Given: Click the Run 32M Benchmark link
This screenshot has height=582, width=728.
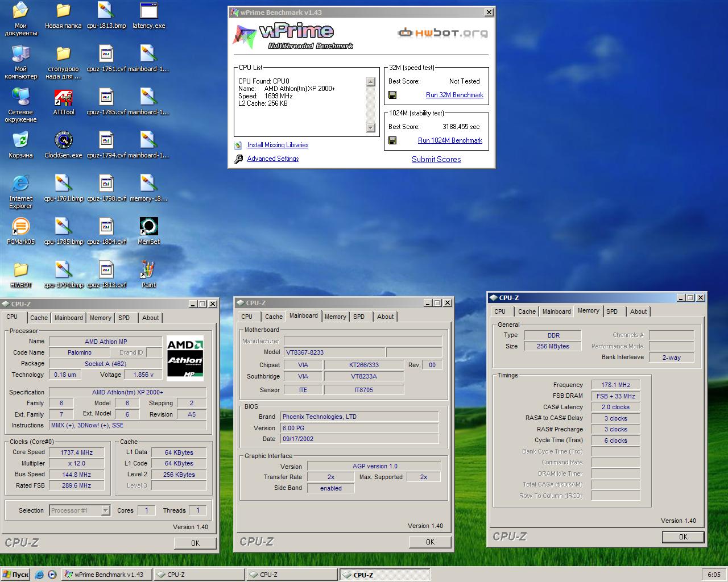Looking at the screenshot, I should [454, 95].
